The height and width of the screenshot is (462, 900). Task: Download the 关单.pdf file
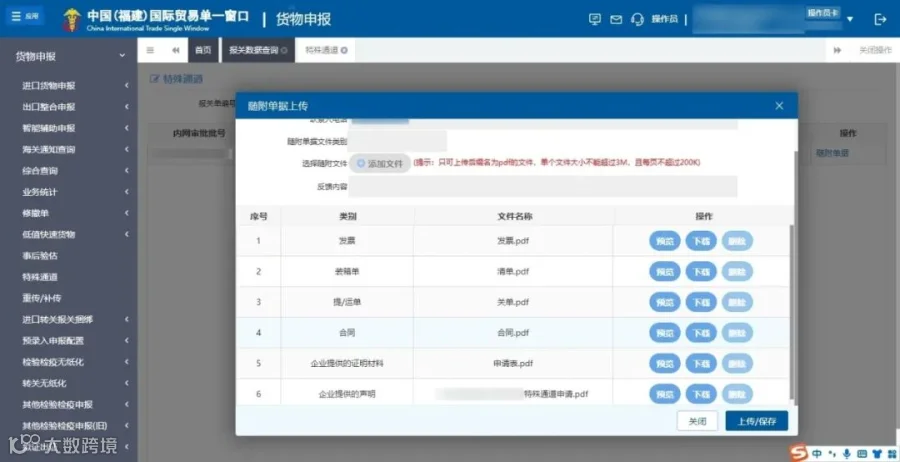pos(701,302)
